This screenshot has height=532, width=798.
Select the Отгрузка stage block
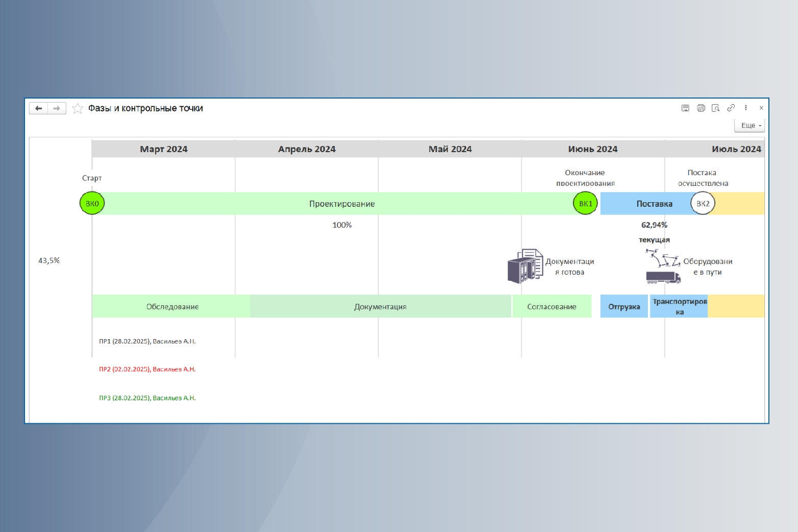[x=624, y=306]
